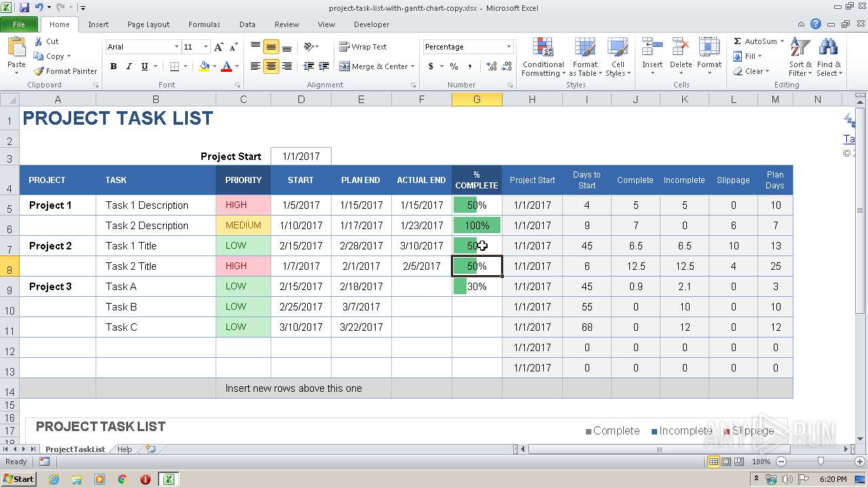The width and height of the screenshot is (868, 488).
Task: Toggle Align Text Left
Action: pyautogui.click(x=256, y=66)
